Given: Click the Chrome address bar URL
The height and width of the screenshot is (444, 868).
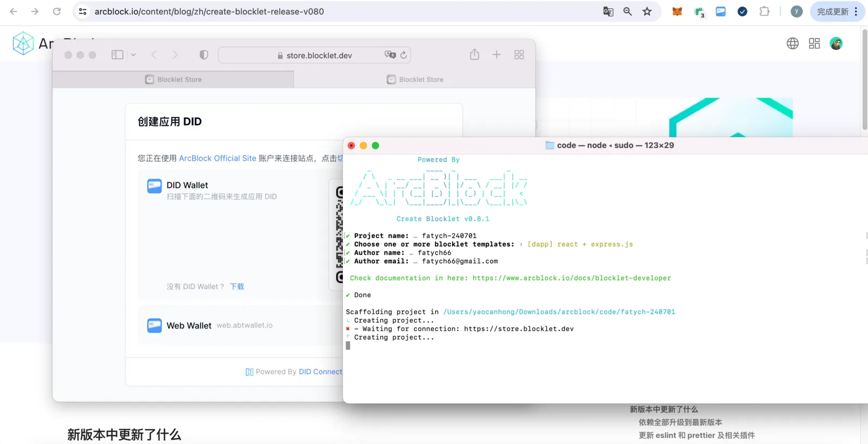Looking at the screenshot, I should click(x=209, y=11).
